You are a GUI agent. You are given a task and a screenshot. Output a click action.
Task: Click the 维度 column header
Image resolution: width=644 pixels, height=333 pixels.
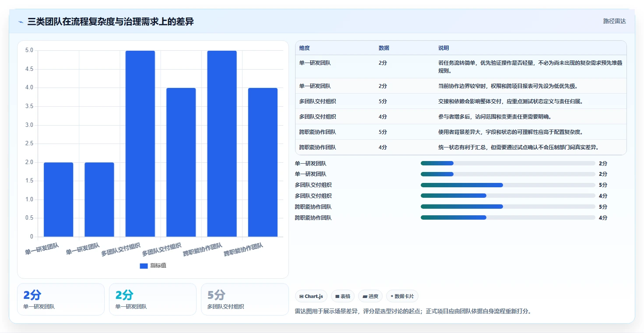tap(304, 48)
